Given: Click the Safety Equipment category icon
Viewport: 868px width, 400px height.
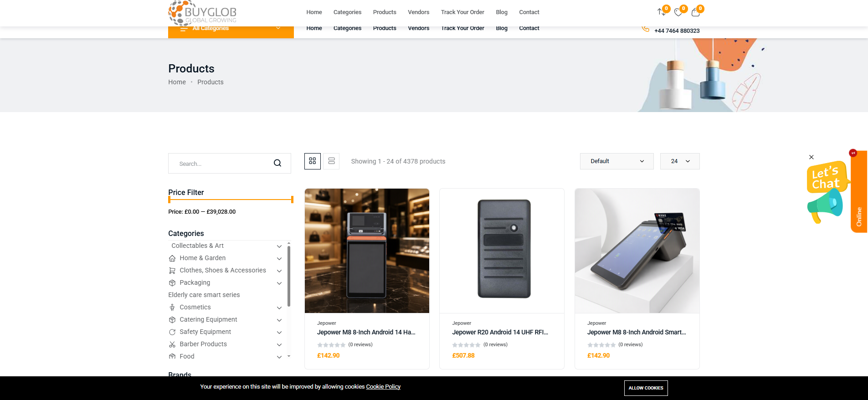Looking at the screenshot, I should point(172,332).
